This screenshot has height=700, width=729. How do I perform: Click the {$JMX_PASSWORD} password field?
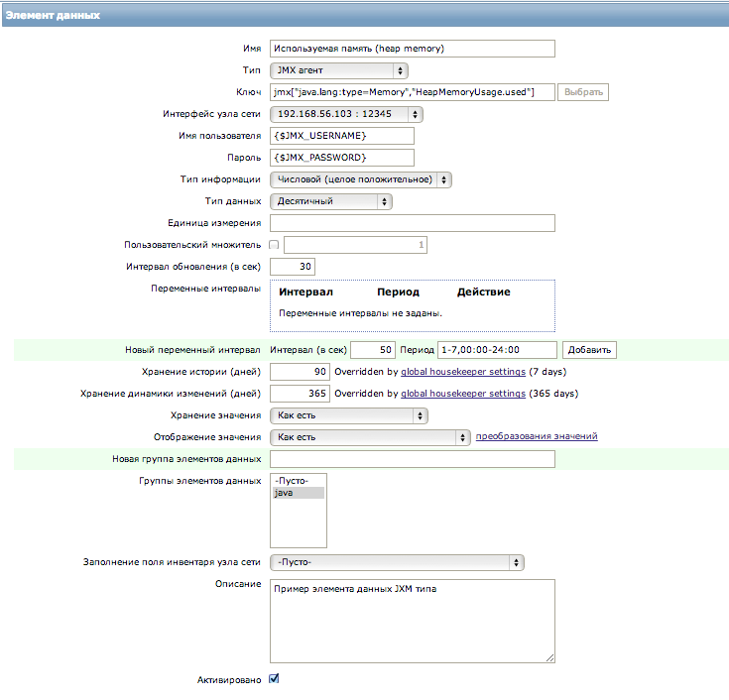[x=342, y=158]
